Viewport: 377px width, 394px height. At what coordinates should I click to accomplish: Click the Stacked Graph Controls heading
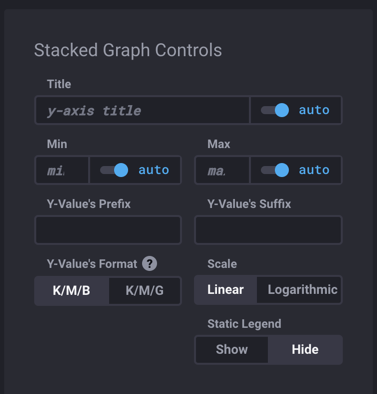click(128, 51)
